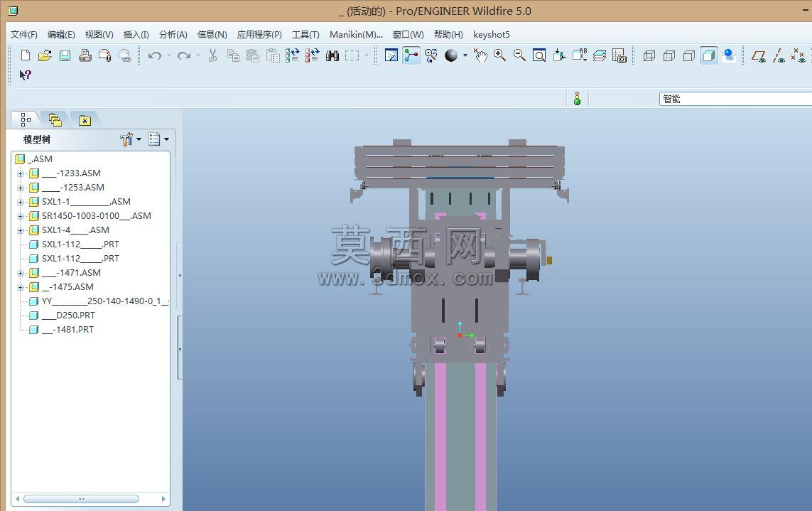Expand the -1471.ASM tree node
Image resolution: width=812 pixels, height=511 pixels.
click(x=20, y=273)
